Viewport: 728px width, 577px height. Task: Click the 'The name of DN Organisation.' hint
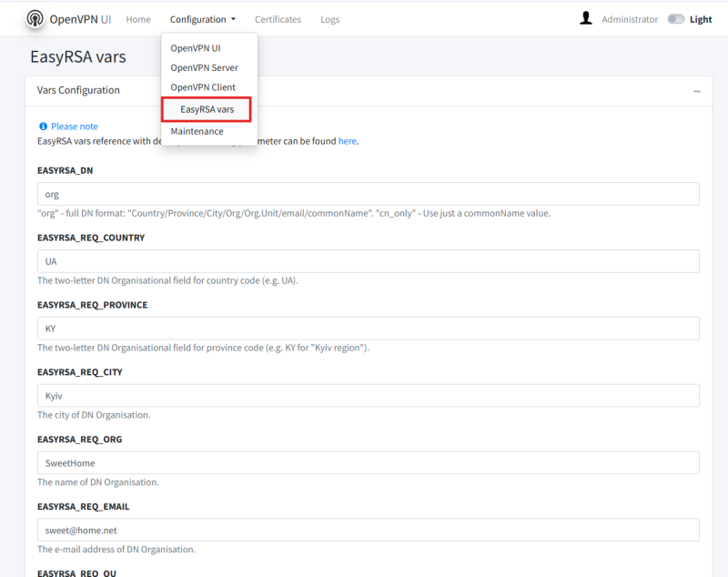point(98,482)
